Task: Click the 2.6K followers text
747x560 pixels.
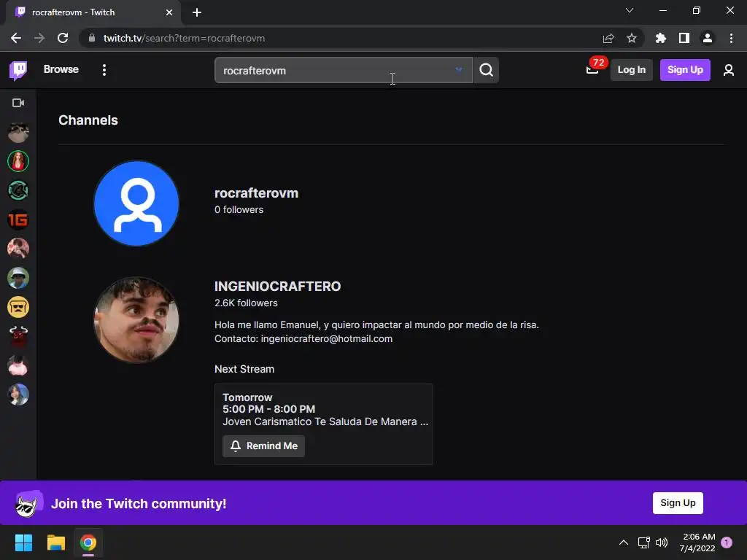Action: pyautogui.click(x=246, y=303)
